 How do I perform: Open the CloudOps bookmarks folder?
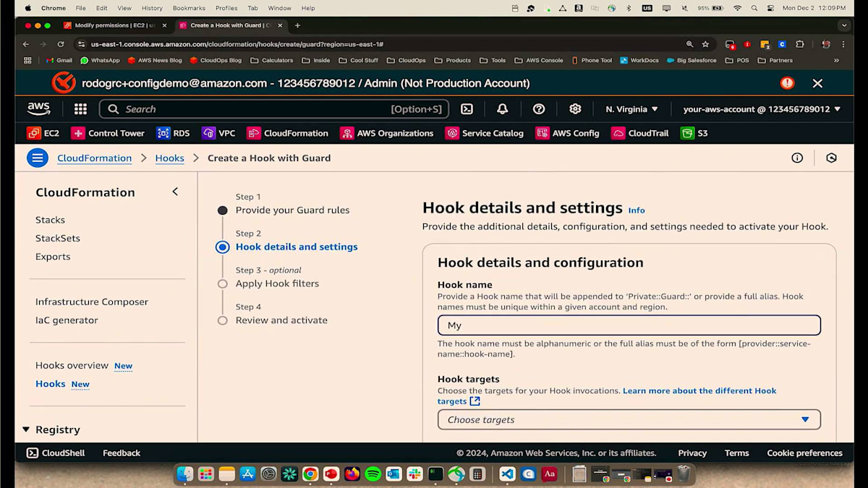click(407, 61)
